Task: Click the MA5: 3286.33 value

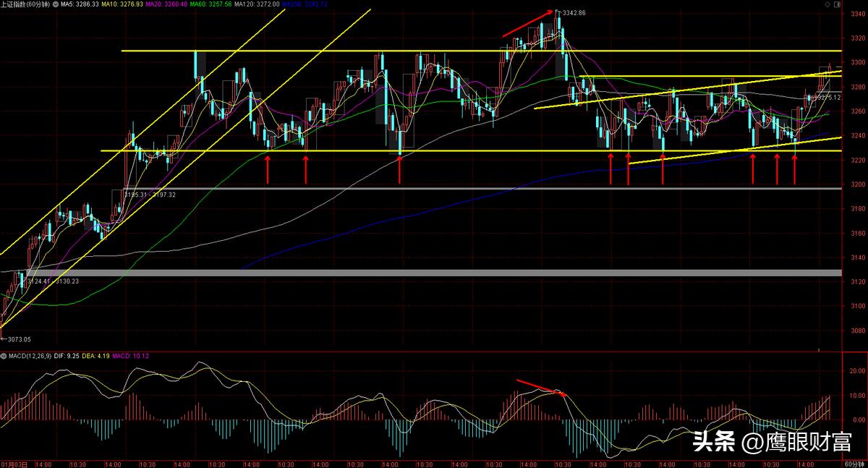Action: (80, 4)
